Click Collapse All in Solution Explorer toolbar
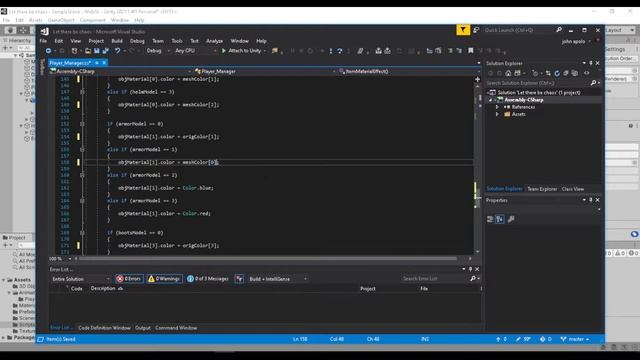The width and height of the screenshot is (640, 360). click(x=566, y=73)
